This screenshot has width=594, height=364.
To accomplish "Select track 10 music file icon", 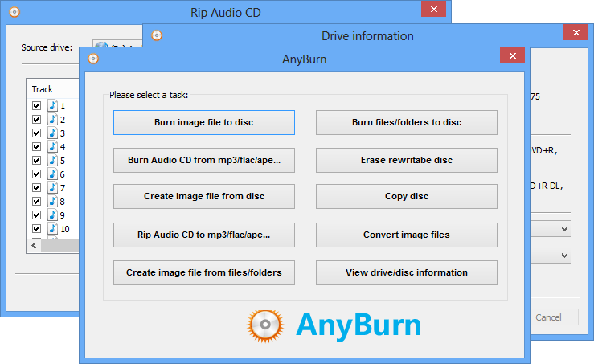I will pos(53,228).
